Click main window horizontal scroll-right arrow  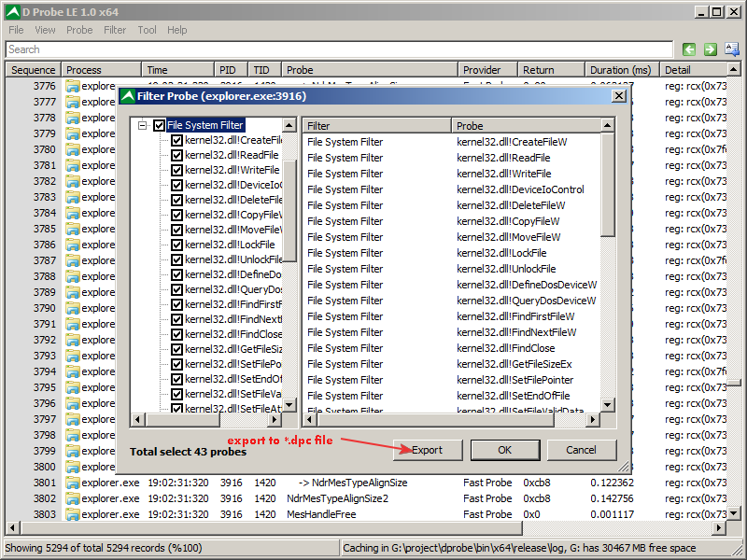(x=719, y=527)
